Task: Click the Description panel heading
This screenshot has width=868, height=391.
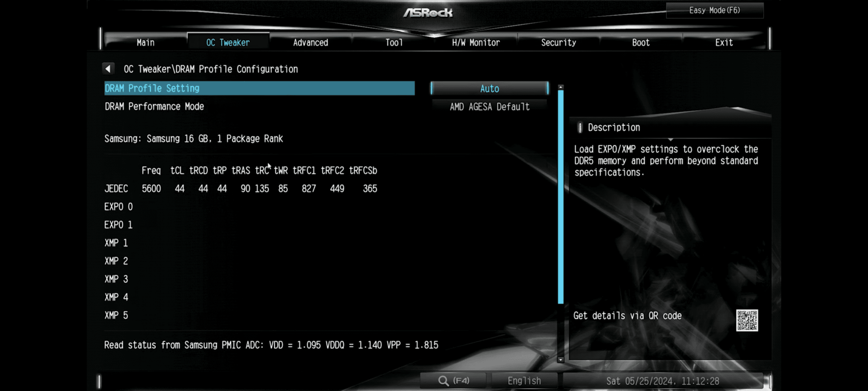Action: (x=614, y=127)
